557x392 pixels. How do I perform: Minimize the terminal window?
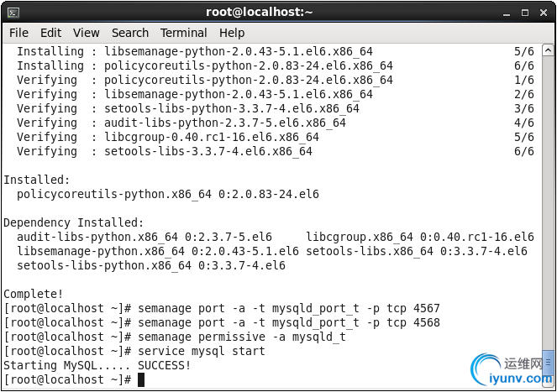point(507,13)
